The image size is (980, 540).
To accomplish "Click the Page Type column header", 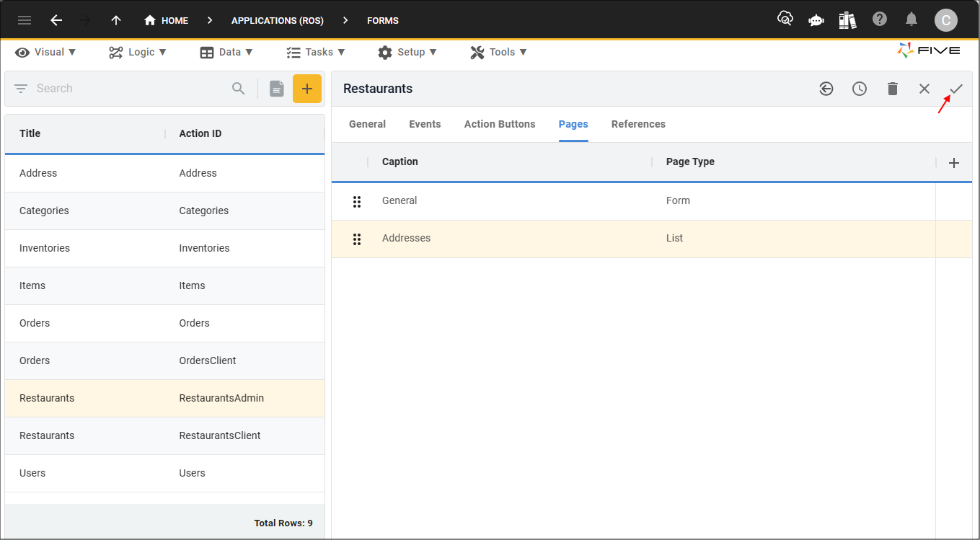I will [690, 161].
